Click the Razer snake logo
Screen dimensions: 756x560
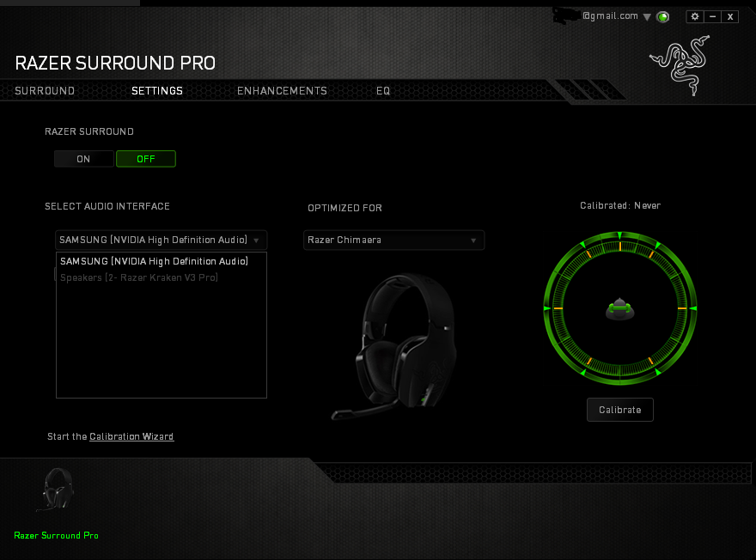coord(680,65)
